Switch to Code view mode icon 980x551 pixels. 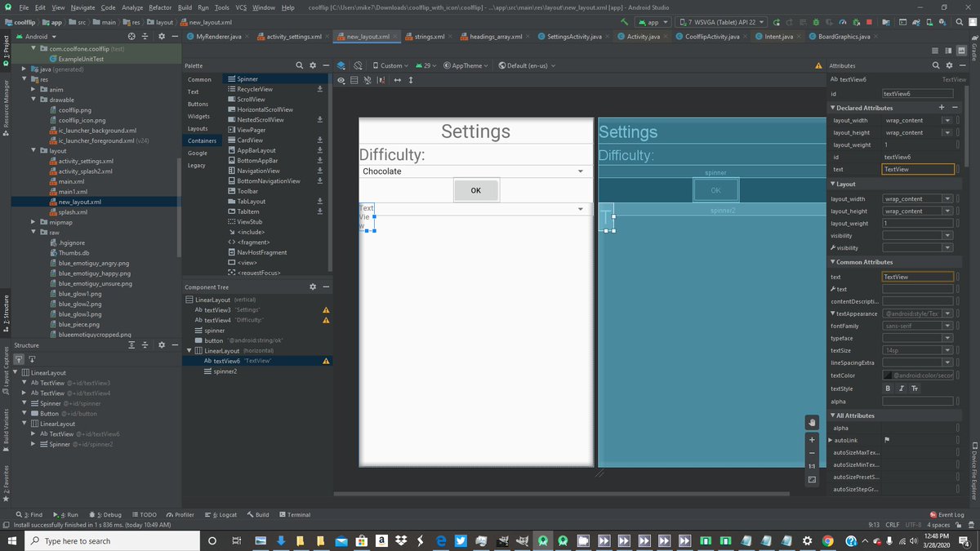(936, 51)
